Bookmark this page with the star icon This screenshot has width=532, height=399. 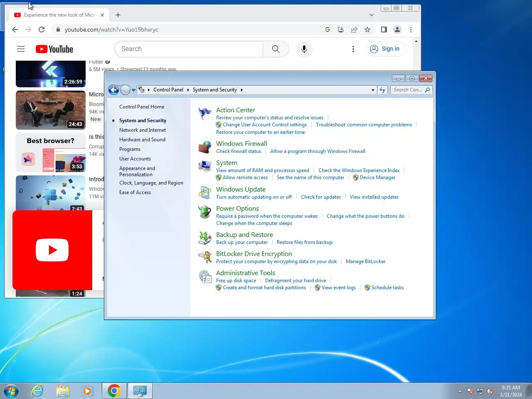pos(367,30)
